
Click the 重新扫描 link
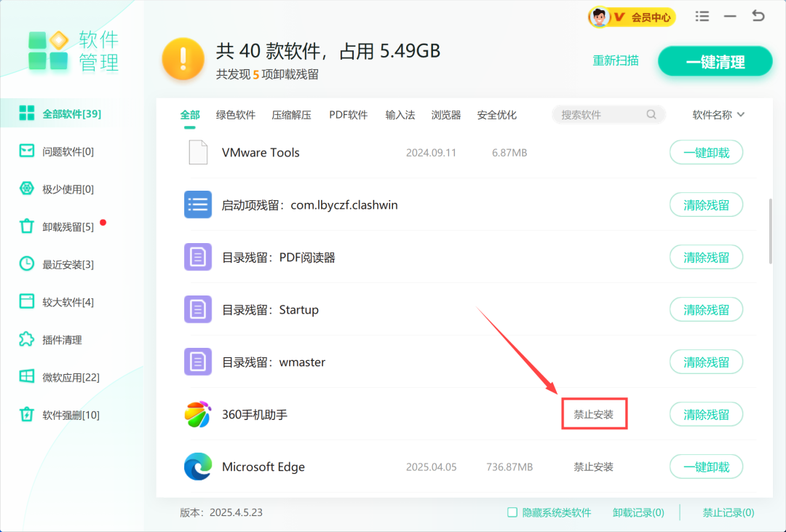coord(616,60)
